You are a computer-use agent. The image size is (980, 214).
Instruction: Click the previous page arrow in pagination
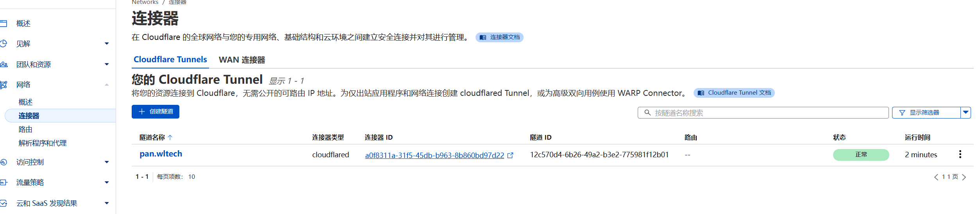click(x=936, y=177)
